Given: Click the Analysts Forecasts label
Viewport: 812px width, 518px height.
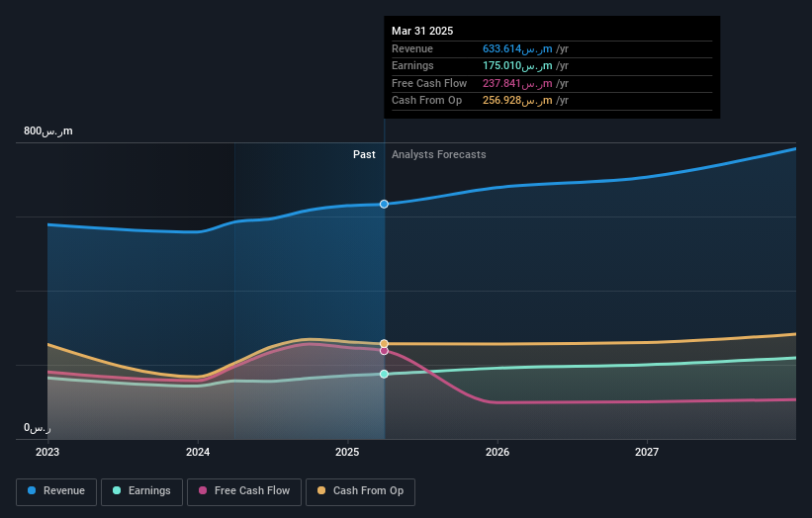Looking at the screenshot, I should pos(438,154).
